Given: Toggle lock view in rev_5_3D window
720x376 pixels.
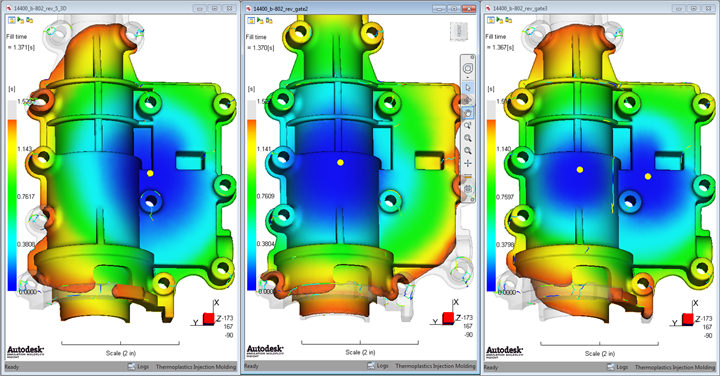Looking at the screenshot, I should (11, 20).
